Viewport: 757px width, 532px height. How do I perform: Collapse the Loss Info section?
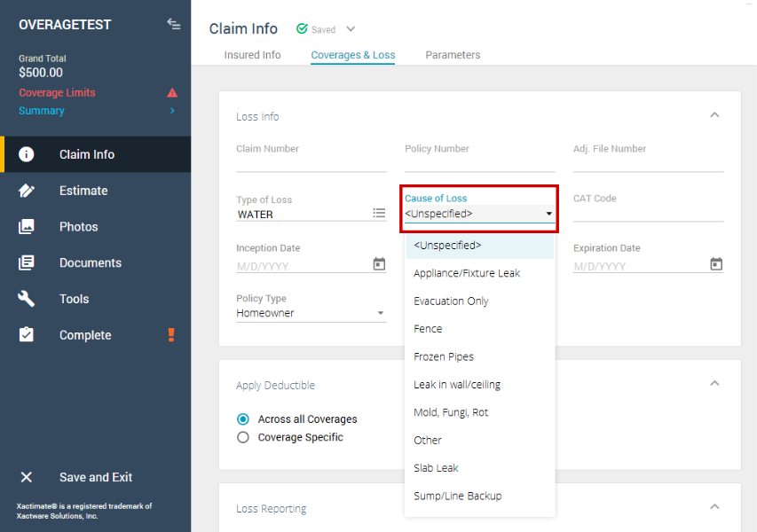(x=714, y=115)
